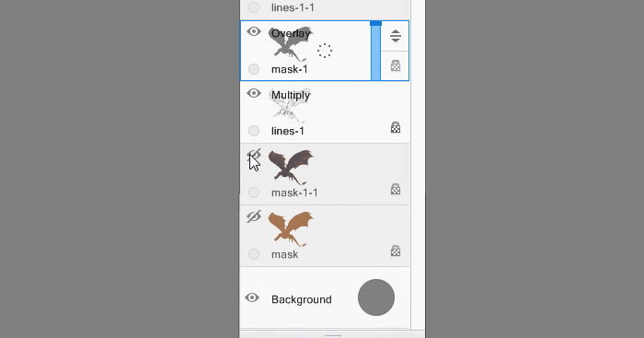The image size is (644, 338).
Task: Toggle transparency lock on mask-1 layer
Action: coord(395,65)
